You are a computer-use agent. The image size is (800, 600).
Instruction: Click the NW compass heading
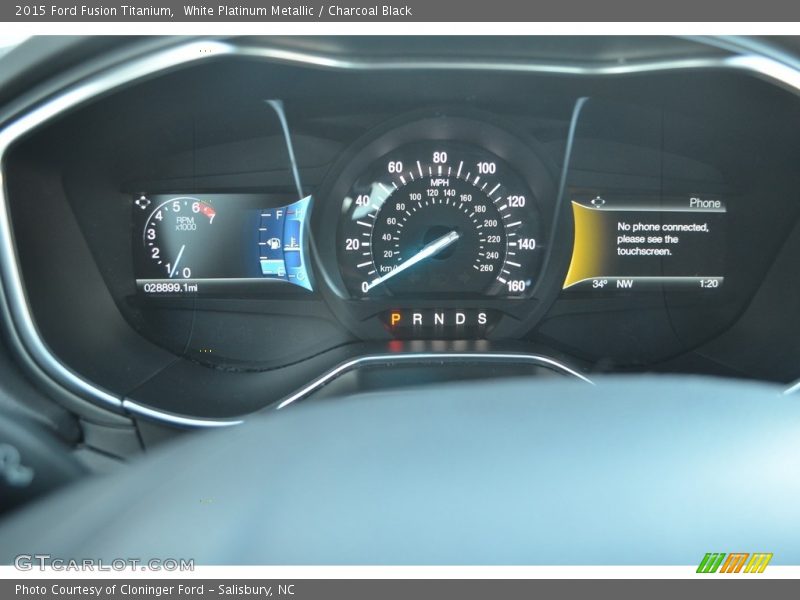point(624,284)
